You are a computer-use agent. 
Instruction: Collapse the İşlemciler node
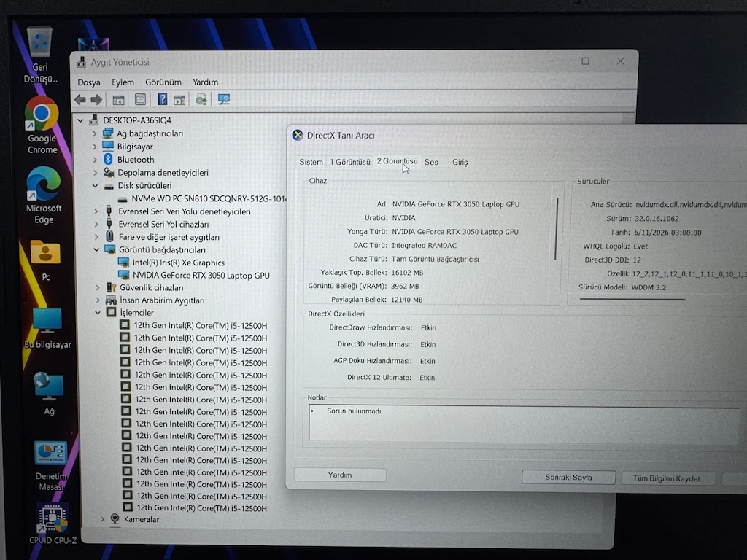tap(97, 313)
